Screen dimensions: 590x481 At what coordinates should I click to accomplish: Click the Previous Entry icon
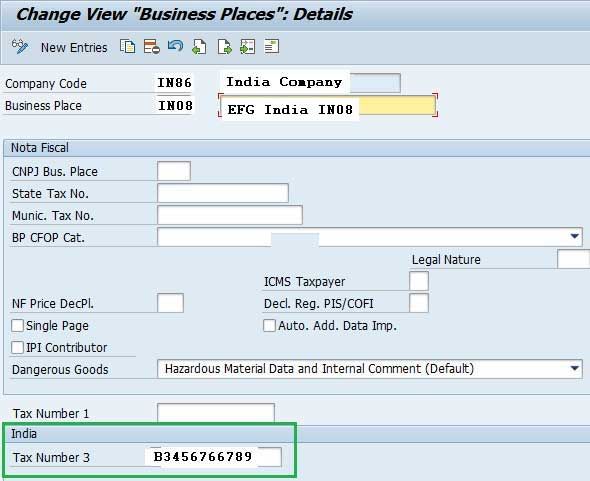(199, 47)
